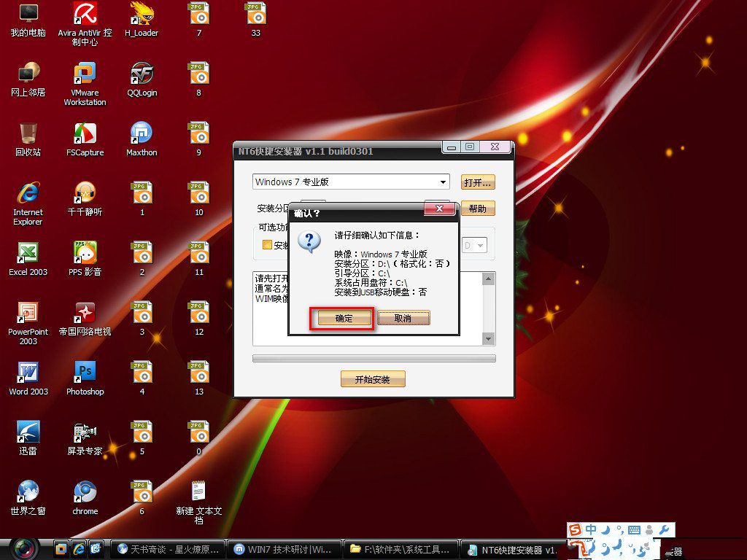This screenshot has height=560, width=747.
Task: Click the 帮助 button
Action: 478,209
